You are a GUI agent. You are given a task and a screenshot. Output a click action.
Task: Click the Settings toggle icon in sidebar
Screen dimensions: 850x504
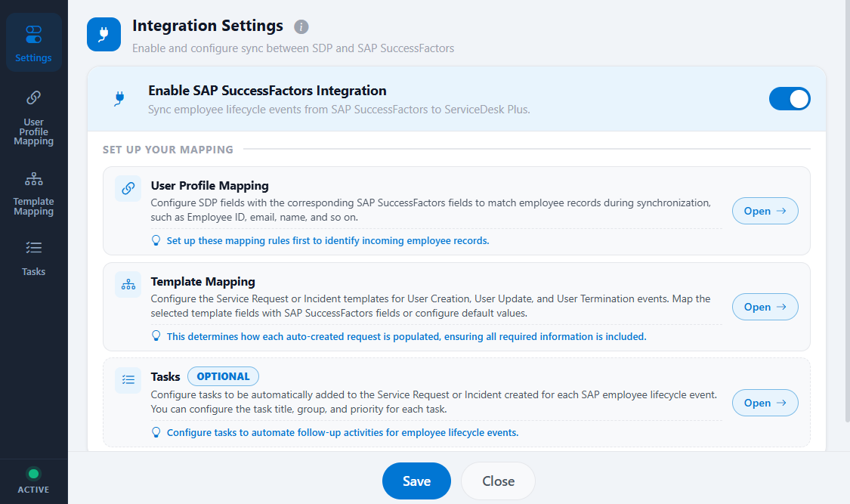33,34
